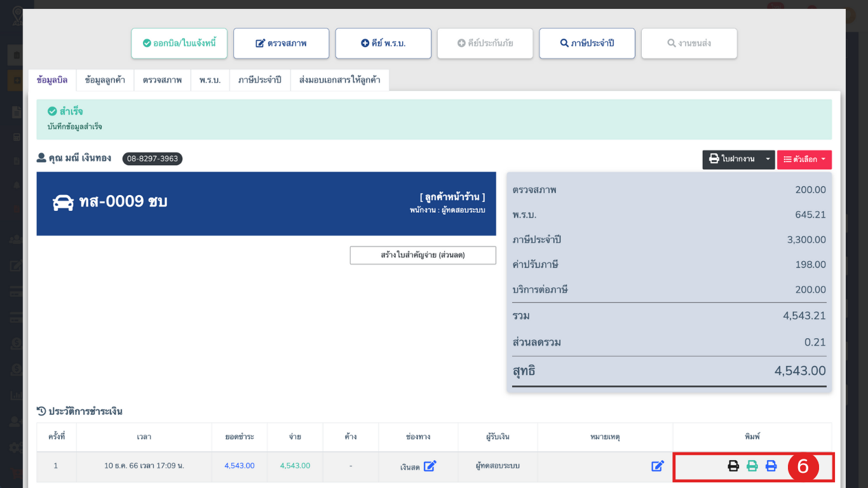The image size is (868, 488).
Task: Click the ภาษีประจำปี search button
Action: [587, 43]
